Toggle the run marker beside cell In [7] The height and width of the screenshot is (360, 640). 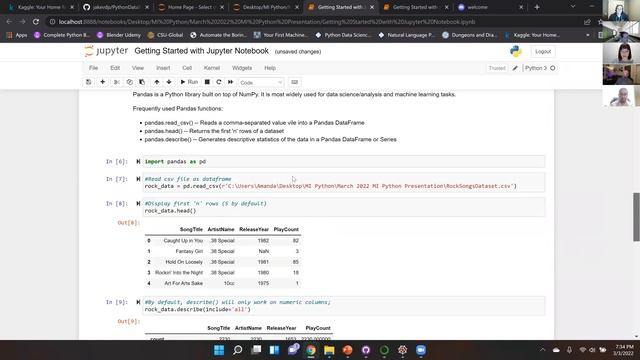[x=138, y=179]
